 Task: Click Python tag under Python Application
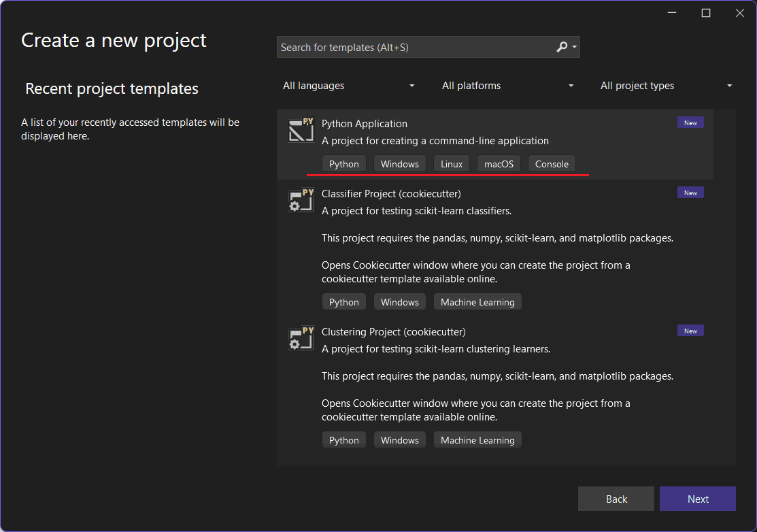click(343, 164)
